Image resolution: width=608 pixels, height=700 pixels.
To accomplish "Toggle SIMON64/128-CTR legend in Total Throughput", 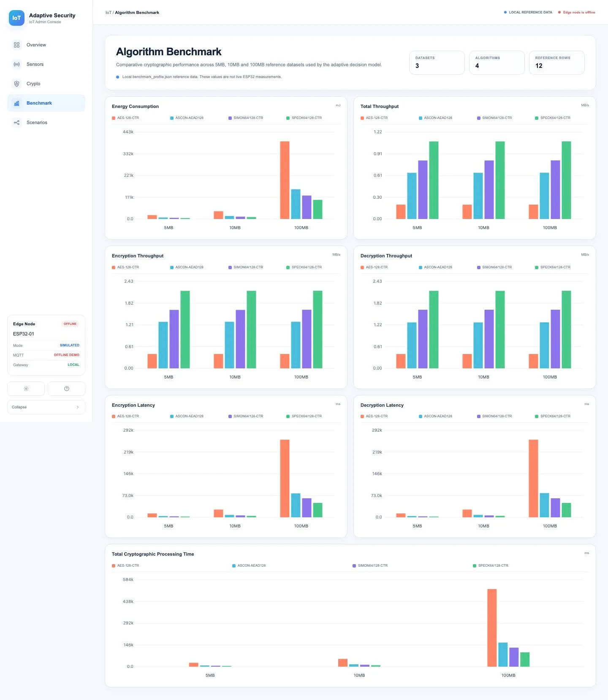I will click(x=494, y=118).
